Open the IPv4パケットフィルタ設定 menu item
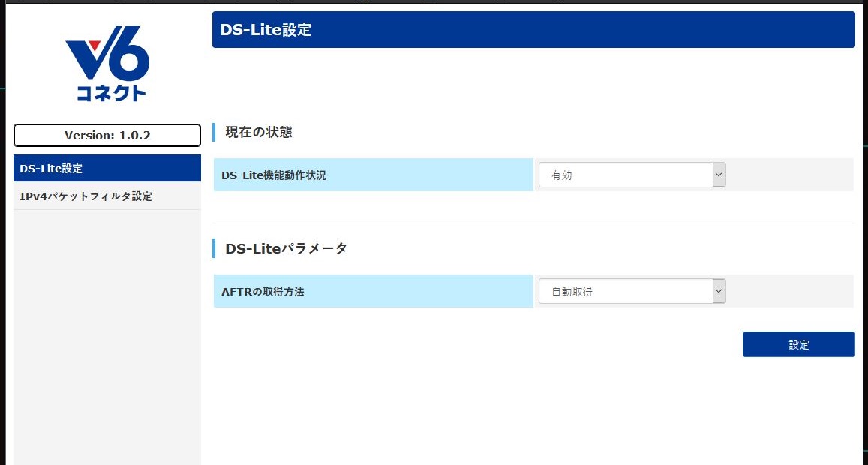The height and width of the screenshot is (465, 868). (x=107, y=196)
